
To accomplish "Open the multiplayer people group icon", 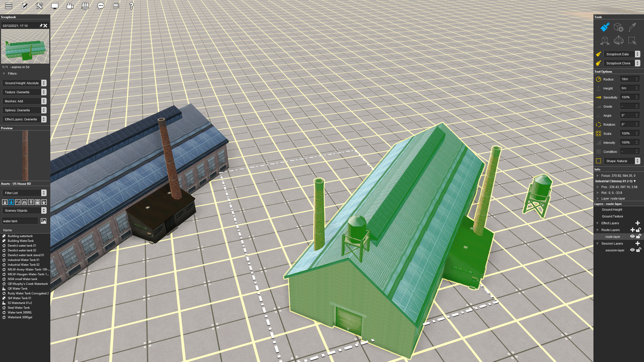I will (x=85, y=6).
